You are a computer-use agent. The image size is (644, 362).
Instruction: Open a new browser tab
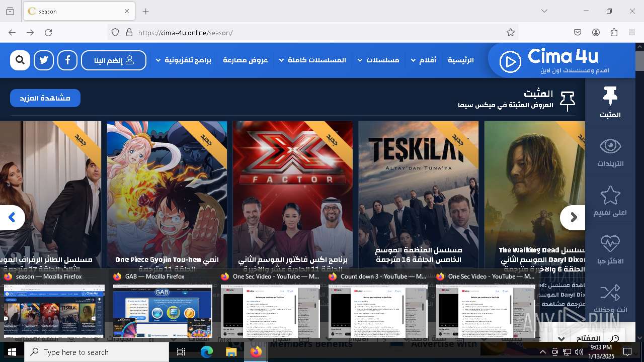click(145, 11)
